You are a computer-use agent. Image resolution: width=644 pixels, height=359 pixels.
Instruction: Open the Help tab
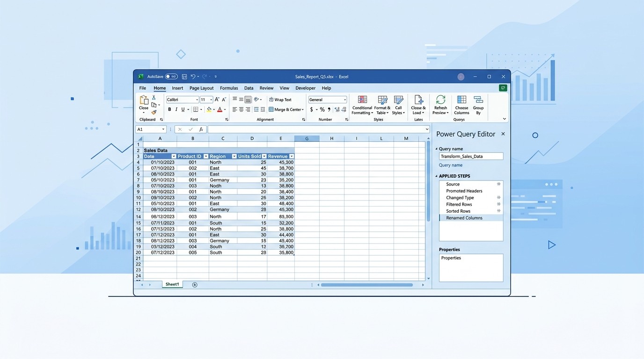tap(326, 88)
